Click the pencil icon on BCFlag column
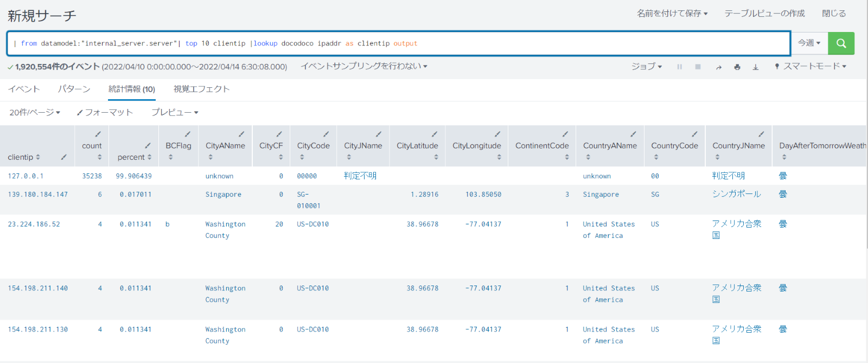This screenshot has height=363, width=868. tap(188, 134)
